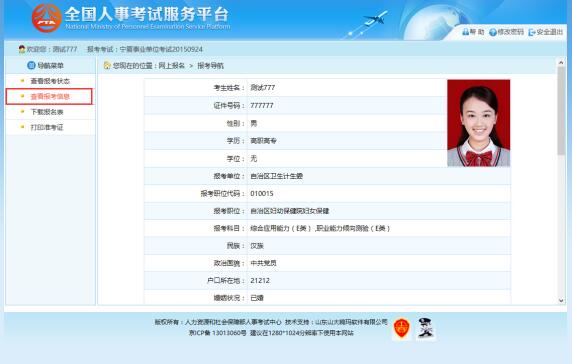Image resolution: width=572 pixels, height=364 pixels.
Task: Open 下载报名表 menu item
Action: pyautogui.click(x=47, y=112)
